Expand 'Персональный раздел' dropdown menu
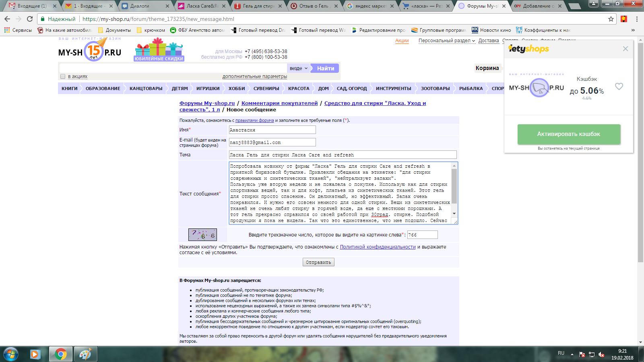This screenshot has height=362, width=644. click(446, 41)
